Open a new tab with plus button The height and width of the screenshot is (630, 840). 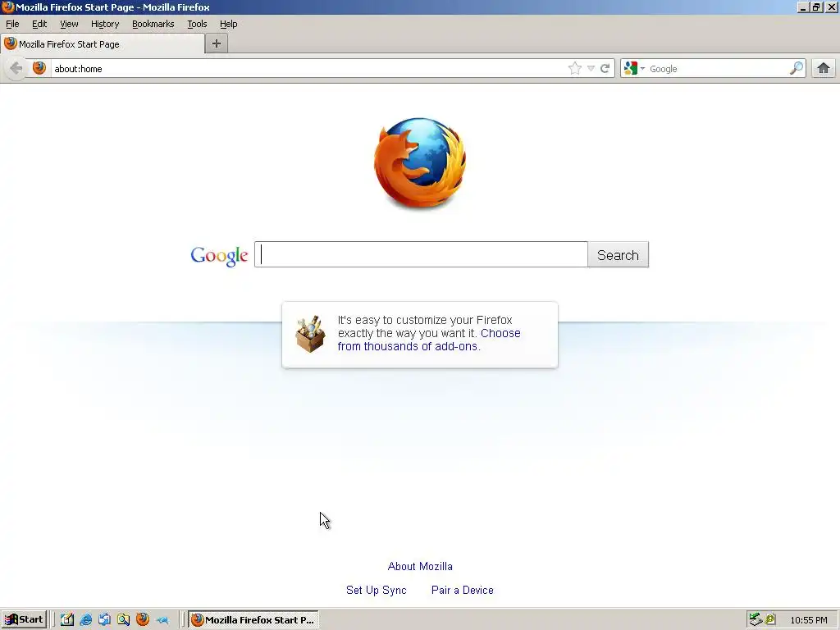point(217,44)
